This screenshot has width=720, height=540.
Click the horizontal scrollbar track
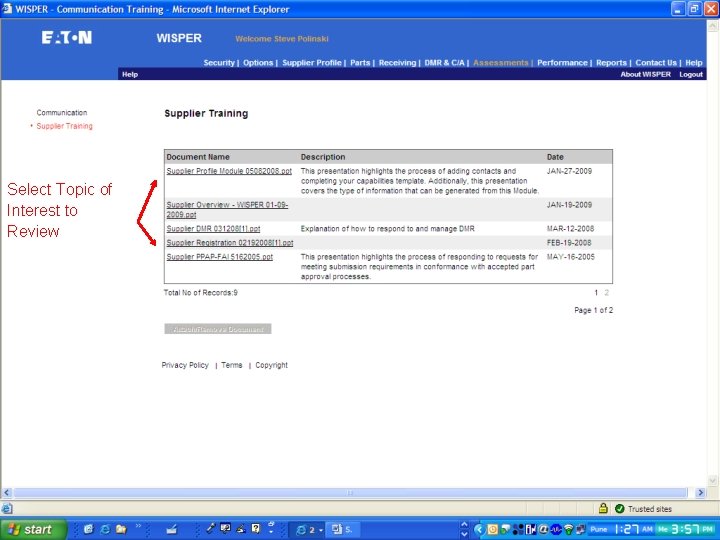350,493
